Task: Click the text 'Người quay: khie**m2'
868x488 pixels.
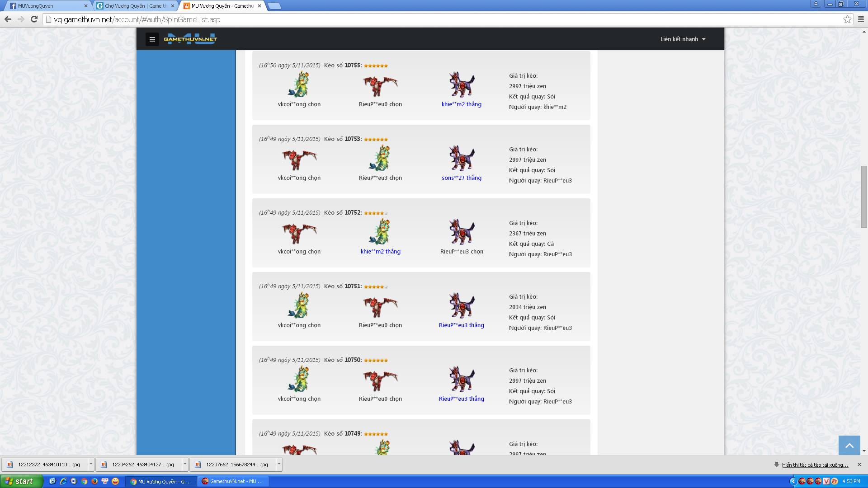Action: click(538, 107)
